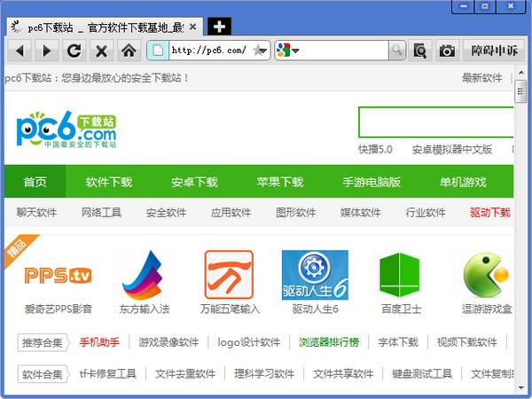Image resolution: width=532 pixels, height=399 pixels.
Task: Open the page find/inspect icon
Action: point(420,51)
